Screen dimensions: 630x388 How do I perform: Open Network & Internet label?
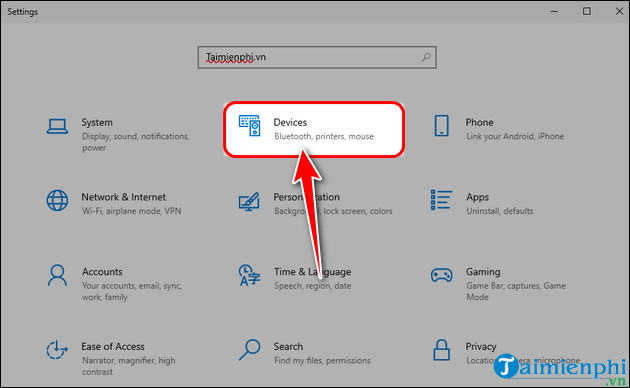pos(123,197)
